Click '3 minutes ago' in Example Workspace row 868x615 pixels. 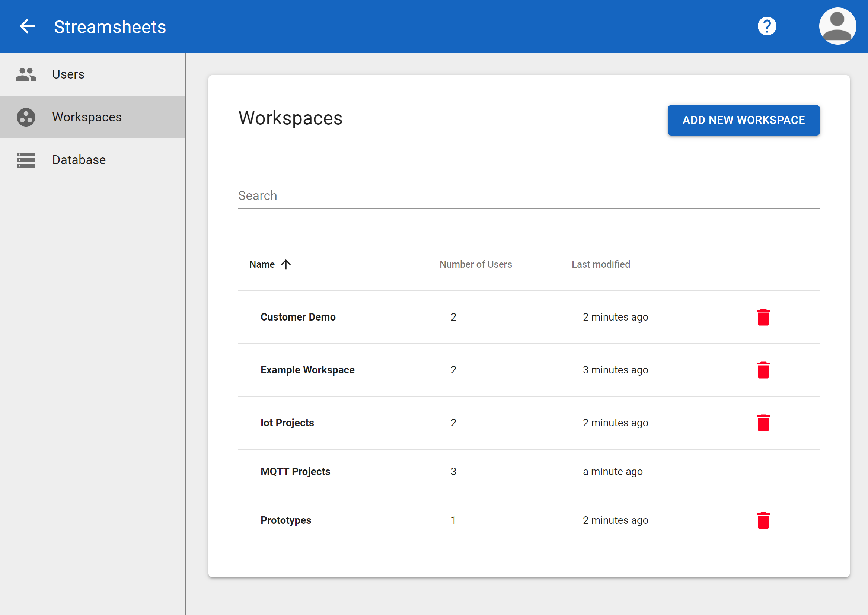[616, 370]
